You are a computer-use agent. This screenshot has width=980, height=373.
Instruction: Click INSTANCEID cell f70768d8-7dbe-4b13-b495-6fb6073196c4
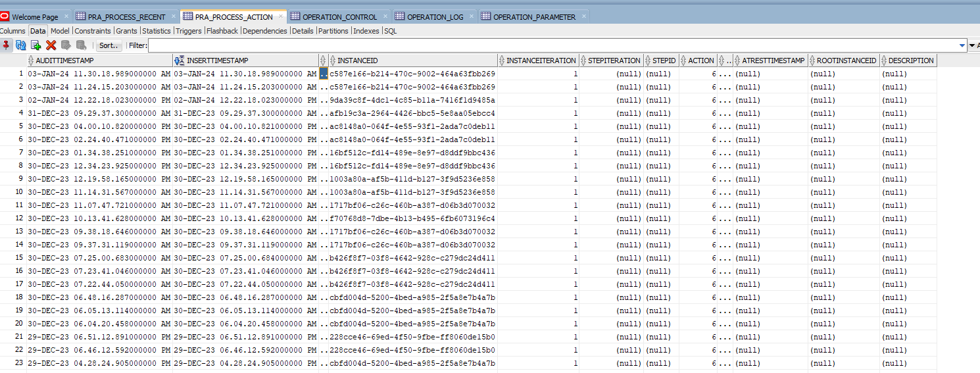412,218
